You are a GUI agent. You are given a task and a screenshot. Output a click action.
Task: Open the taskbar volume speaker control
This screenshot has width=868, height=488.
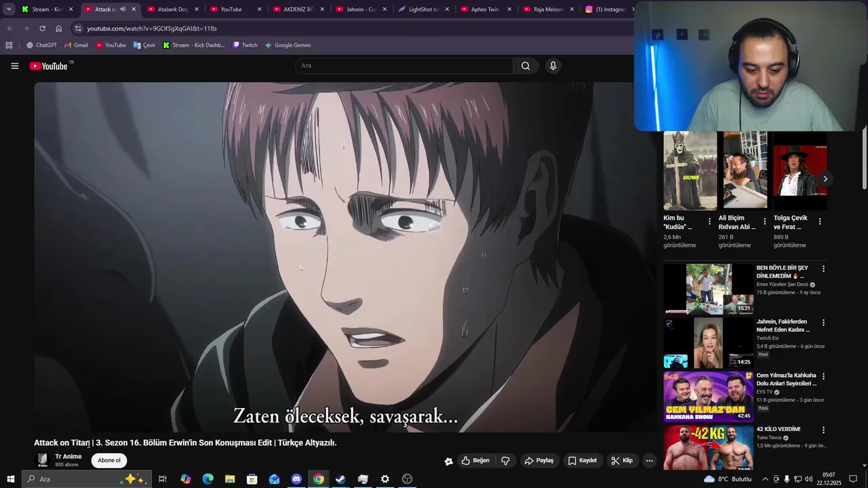808,479
